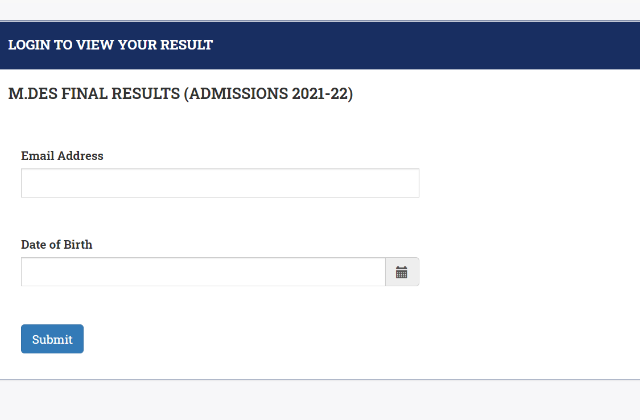Show the date picker via calendar button
The width and height of the screenshot is (640, 420).
click(402, 272)
